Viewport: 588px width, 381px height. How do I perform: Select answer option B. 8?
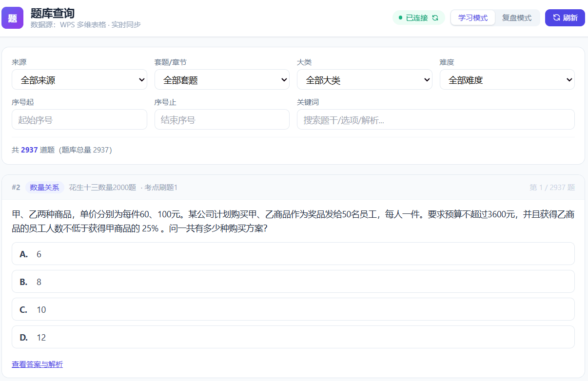(293, 282)
